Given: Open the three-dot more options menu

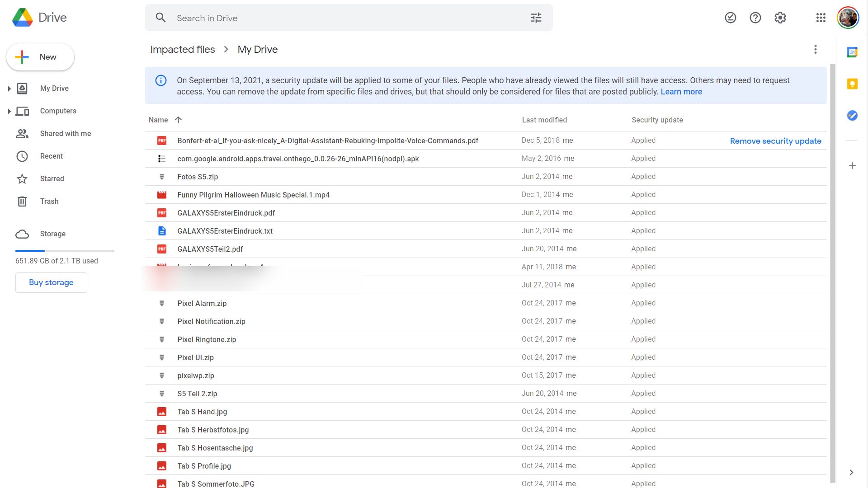Looking at the screenshot, I should click(815, 49).
